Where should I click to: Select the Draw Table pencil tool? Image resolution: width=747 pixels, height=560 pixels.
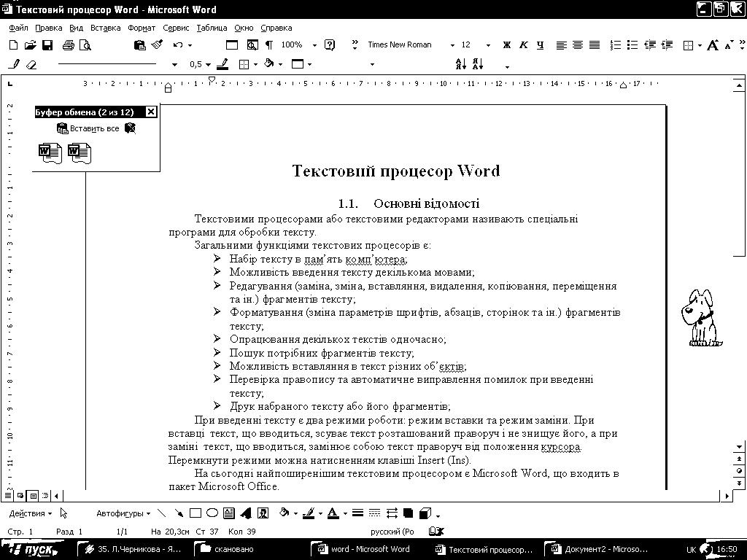[x=15, y=64]
